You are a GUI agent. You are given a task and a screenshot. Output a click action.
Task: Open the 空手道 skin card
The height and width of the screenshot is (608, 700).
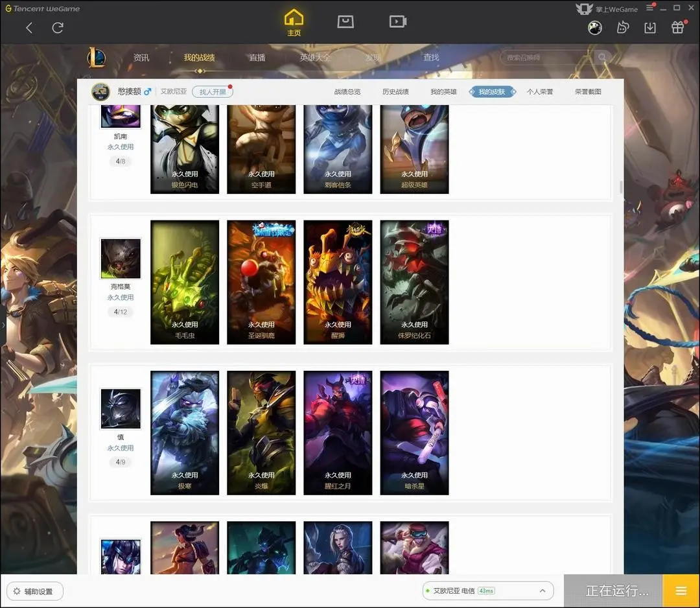point(261,150)
